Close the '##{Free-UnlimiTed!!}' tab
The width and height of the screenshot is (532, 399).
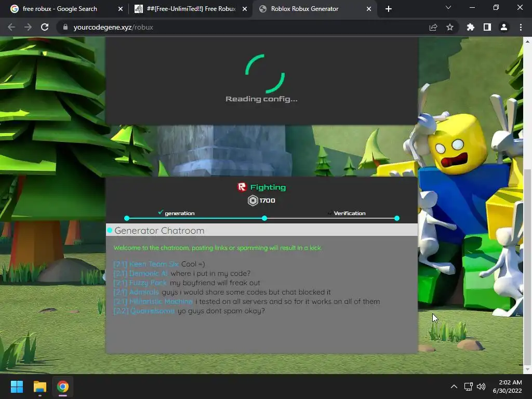[x=245, y=9]
